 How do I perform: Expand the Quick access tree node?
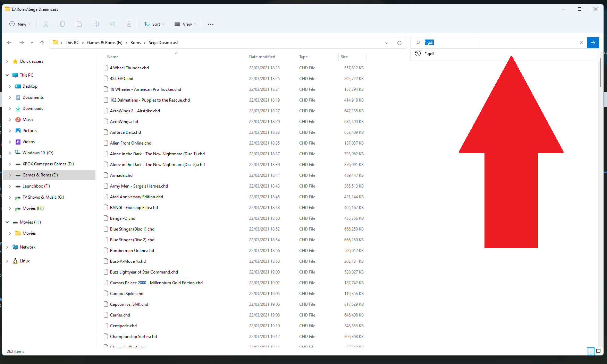[7, 61]
